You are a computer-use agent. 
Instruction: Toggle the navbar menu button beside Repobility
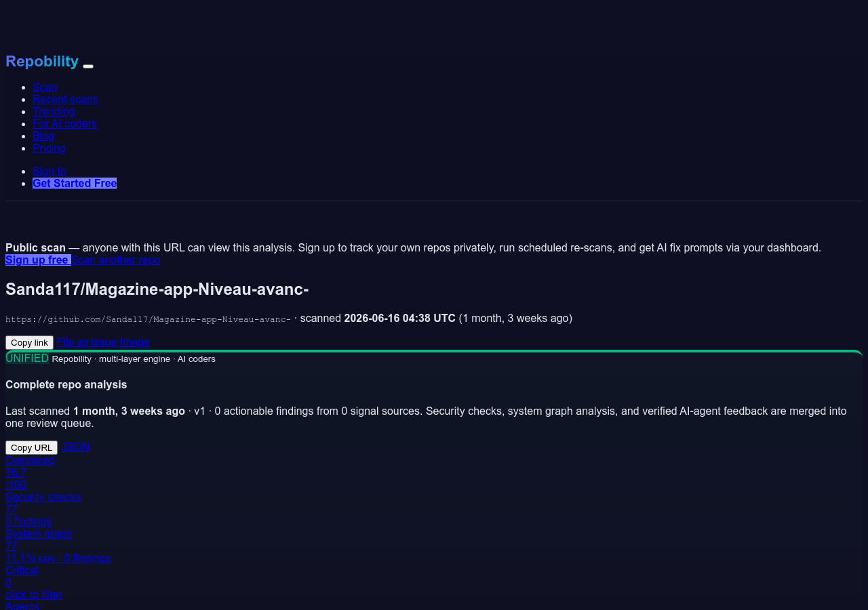click(88, 66)
